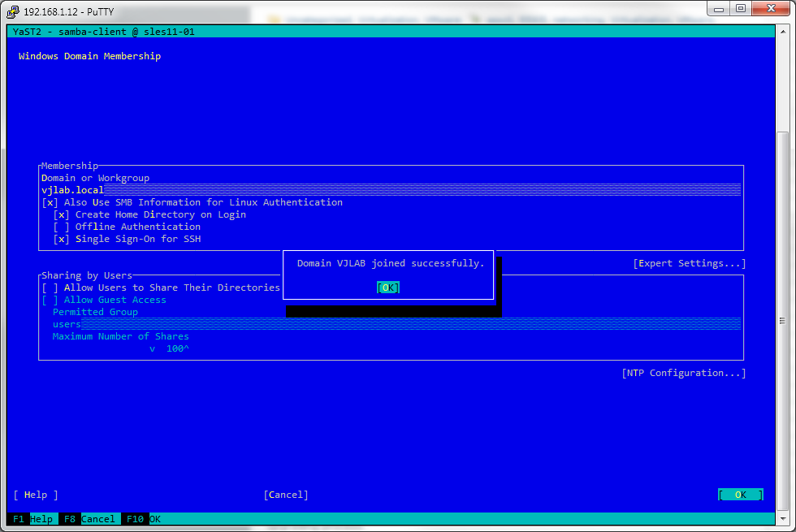Toggle Create Home Directory on Login

62,214
